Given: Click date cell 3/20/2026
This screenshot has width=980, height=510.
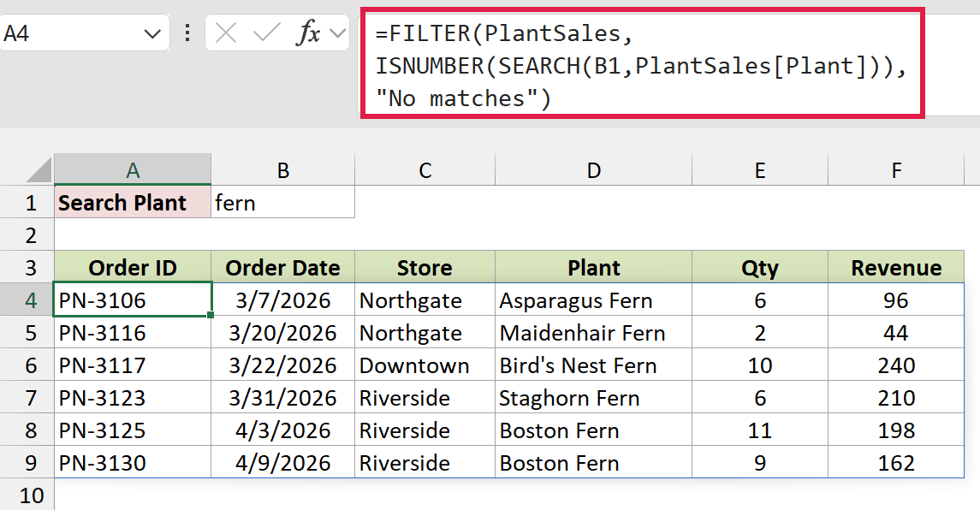Looking at the screenshot, I should tap(283, 333).
